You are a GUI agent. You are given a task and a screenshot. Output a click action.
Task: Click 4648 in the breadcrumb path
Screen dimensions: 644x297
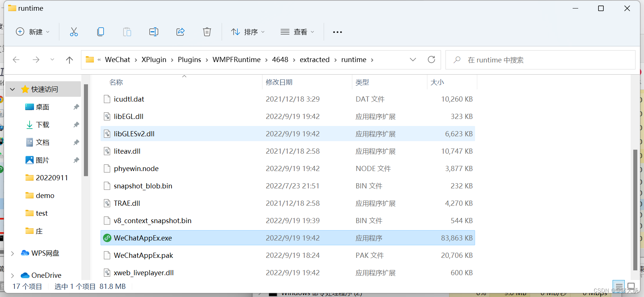point(280,59)
